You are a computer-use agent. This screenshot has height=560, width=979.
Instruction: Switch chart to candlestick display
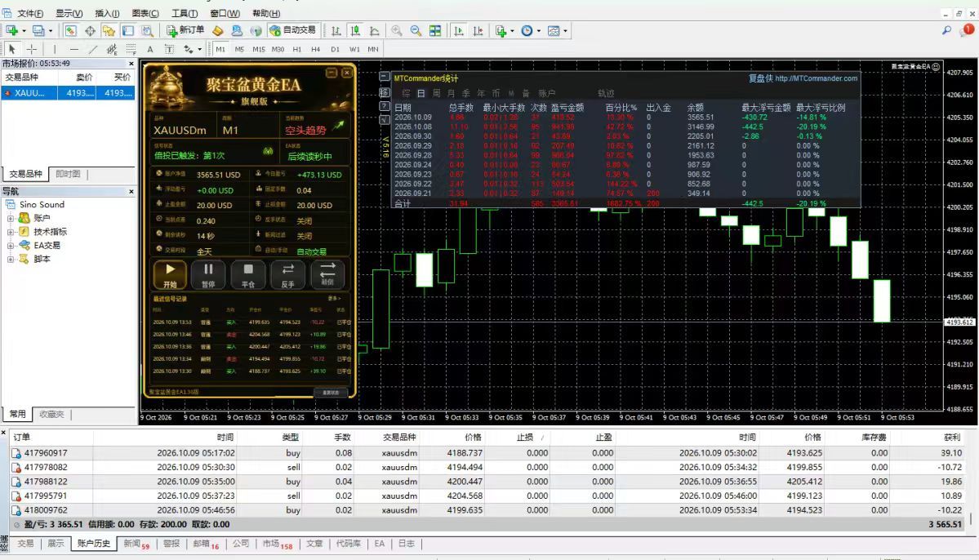coord(355,30)
